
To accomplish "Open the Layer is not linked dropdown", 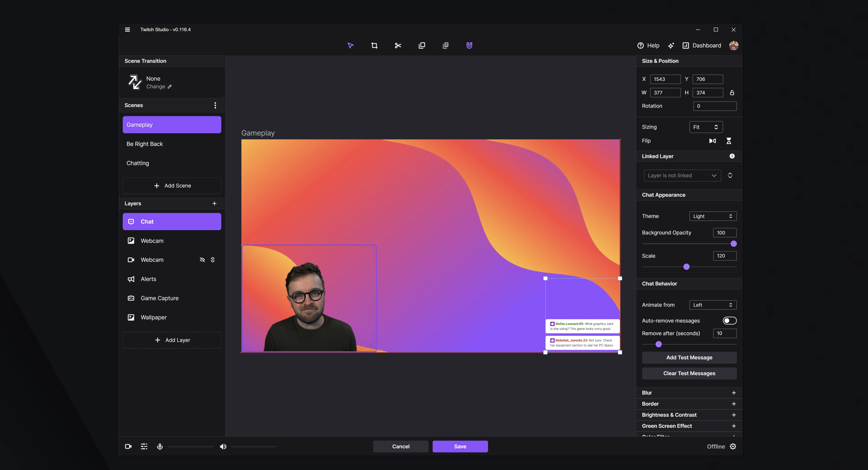I will [682, 175].
